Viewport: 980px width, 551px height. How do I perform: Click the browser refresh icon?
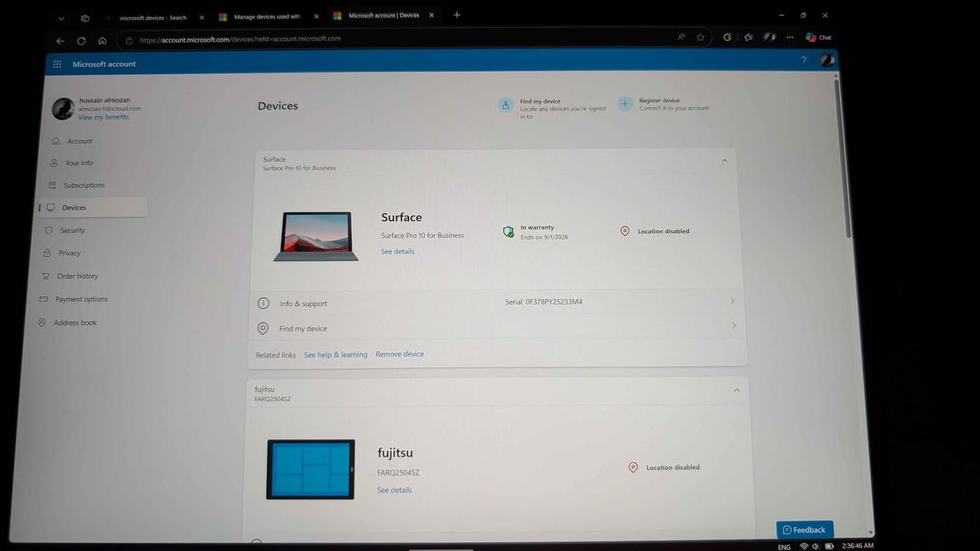(x=81, y=41)
